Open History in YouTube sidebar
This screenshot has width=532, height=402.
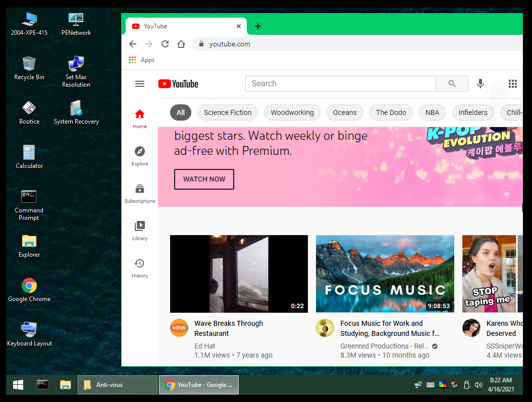[140, 268]
